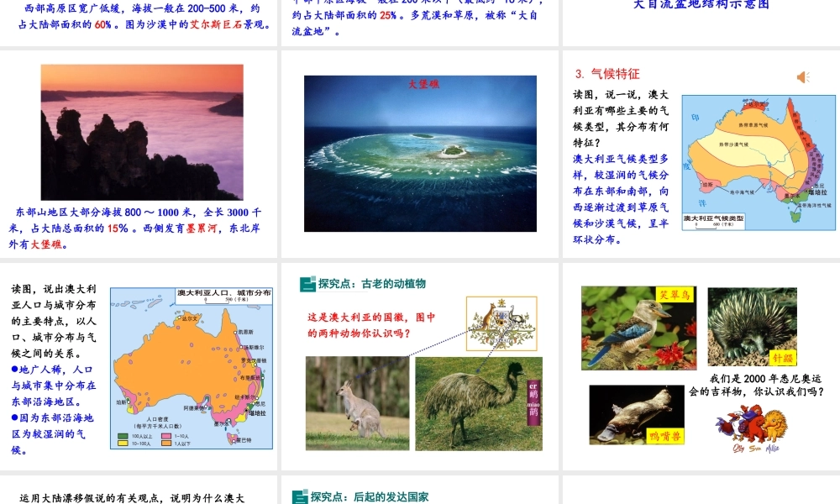The width and height of the screenshot is (840, 504).
Task: Click the red 60% figure
Action: click(102, 24)
